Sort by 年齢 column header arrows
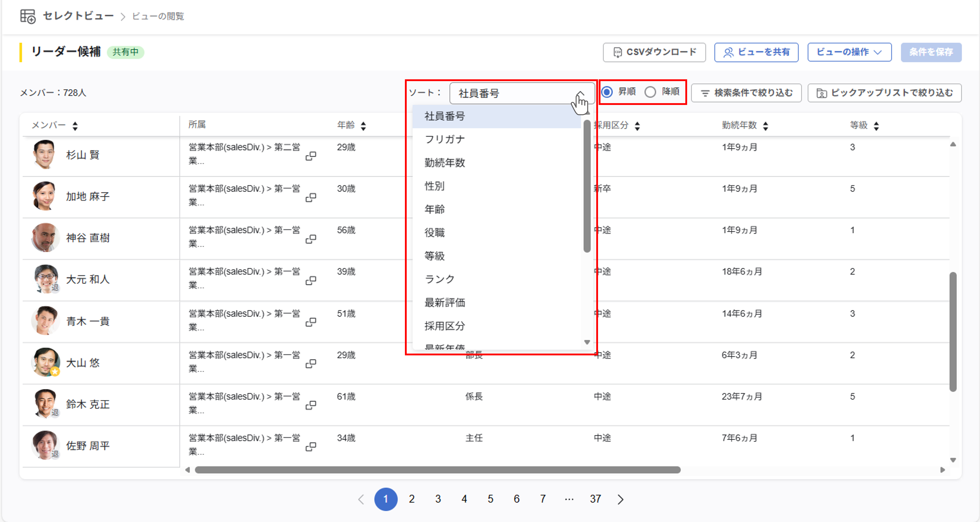 [x=363, y=126]
